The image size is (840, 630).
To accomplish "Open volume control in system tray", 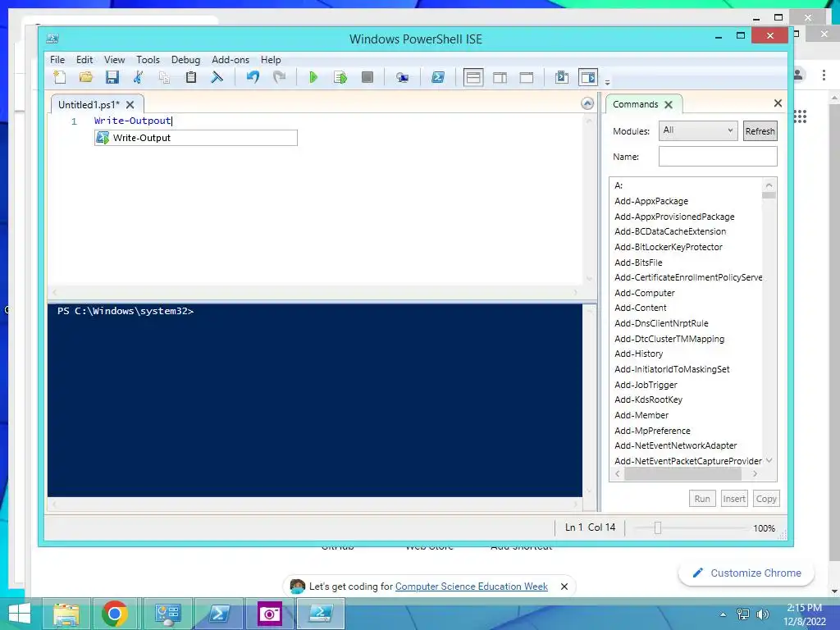I will click(762, 614).
